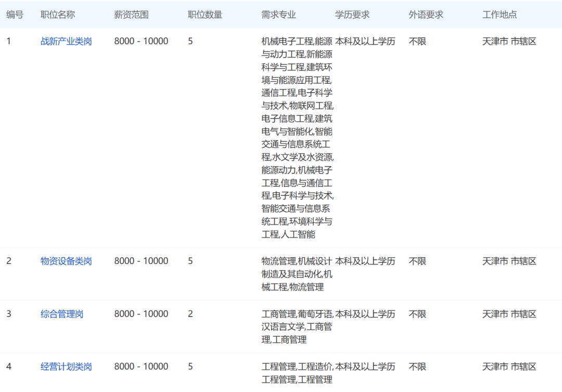Select salary 8000 - 10000 in 物资设备类岗 row
The image size is (562, 392).
pyautogui.click(x=141, y=261)
